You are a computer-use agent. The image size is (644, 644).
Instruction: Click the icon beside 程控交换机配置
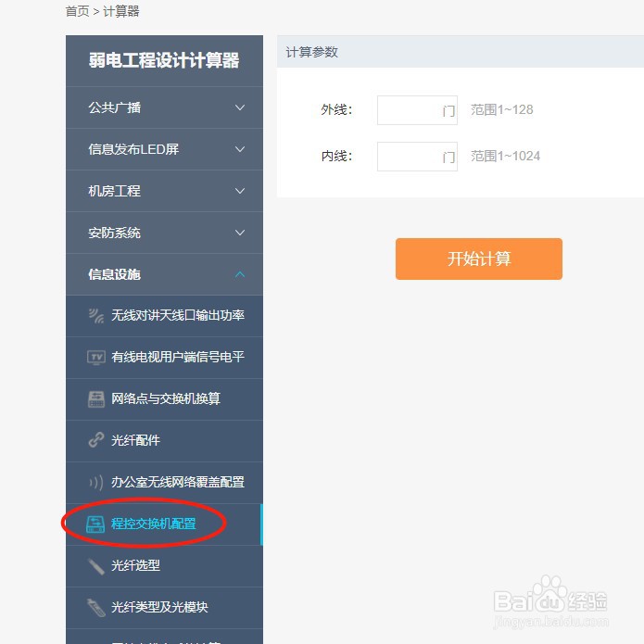[95, 524]
